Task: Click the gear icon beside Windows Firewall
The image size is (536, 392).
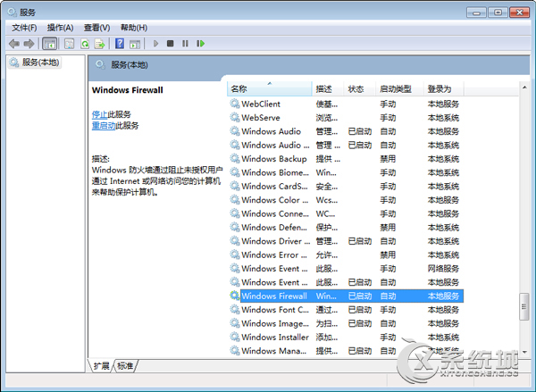Action: (x=234, y=296)
